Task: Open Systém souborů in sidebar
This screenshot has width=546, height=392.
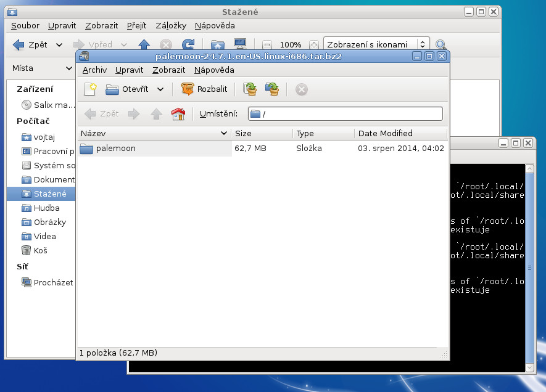Action: (48, 165)
